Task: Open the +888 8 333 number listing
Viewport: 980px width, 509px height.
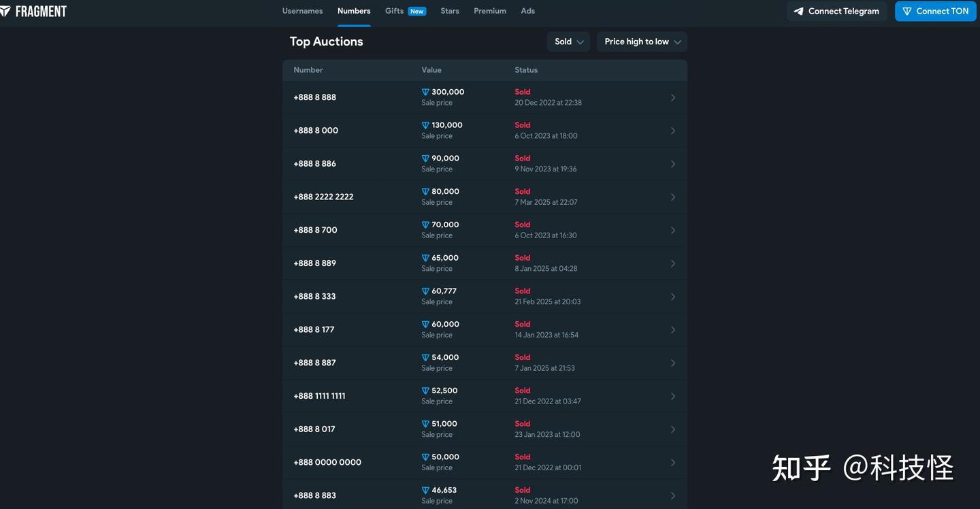Action: [314, 297]
